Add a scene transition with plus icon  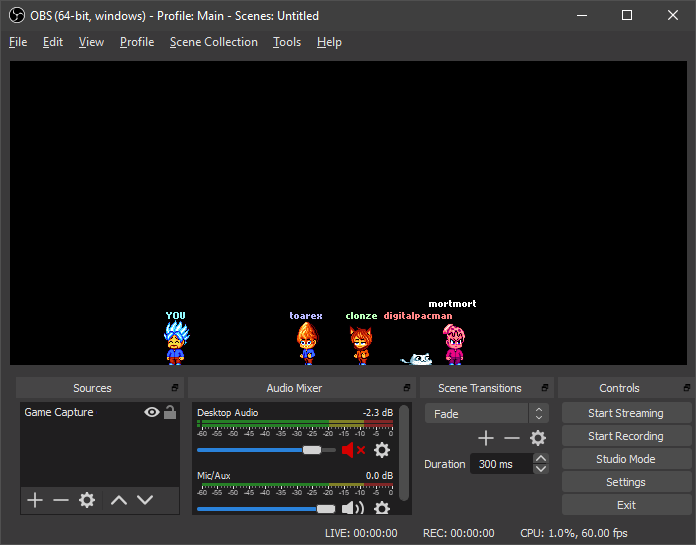[486, 438]
